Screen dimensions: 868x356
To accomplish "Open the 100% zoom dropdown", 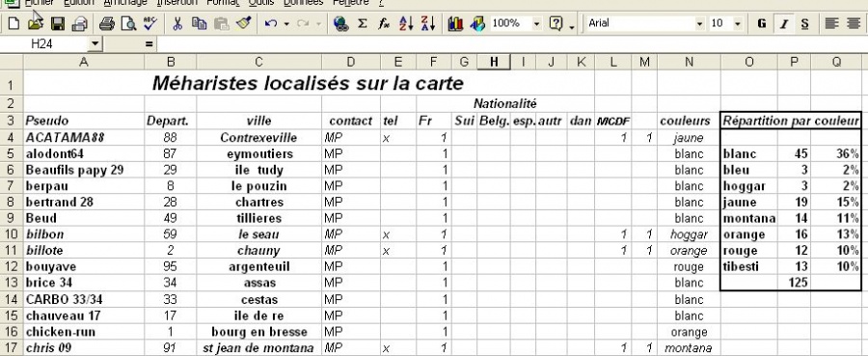I will tap(536, 24).
